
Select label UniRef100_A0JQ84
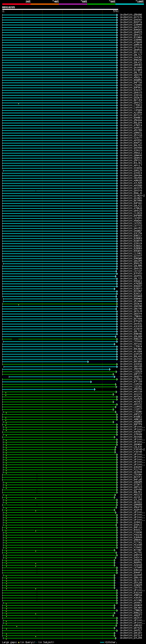pos(131,352)
